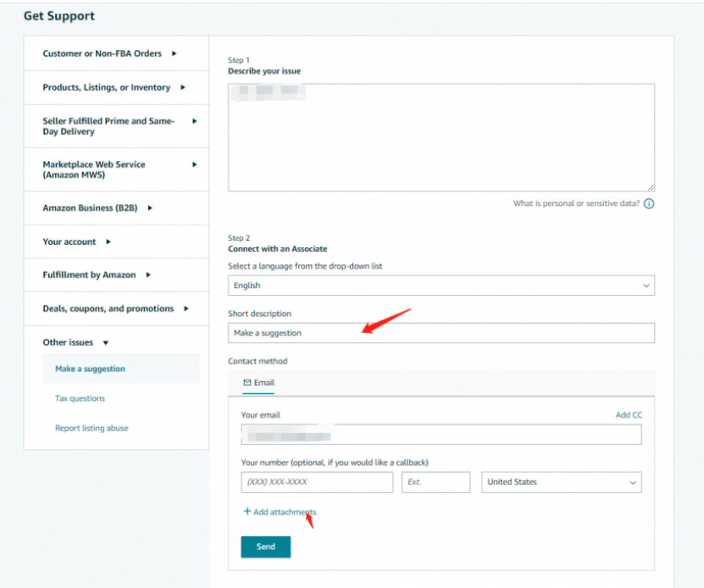
Task: Open the English language dropdown
Action: pyautogui.click(x=441, y=286)
